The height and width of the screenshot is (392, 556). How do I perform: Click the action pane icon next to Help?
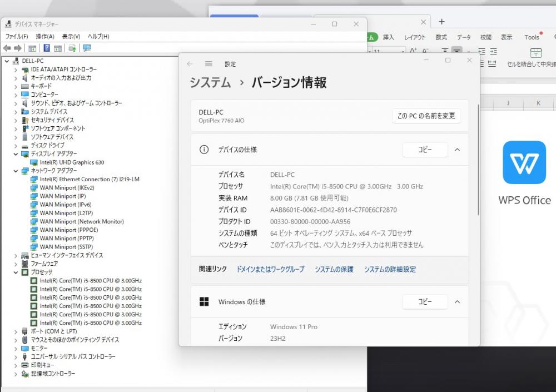click(x=58, y=48)
